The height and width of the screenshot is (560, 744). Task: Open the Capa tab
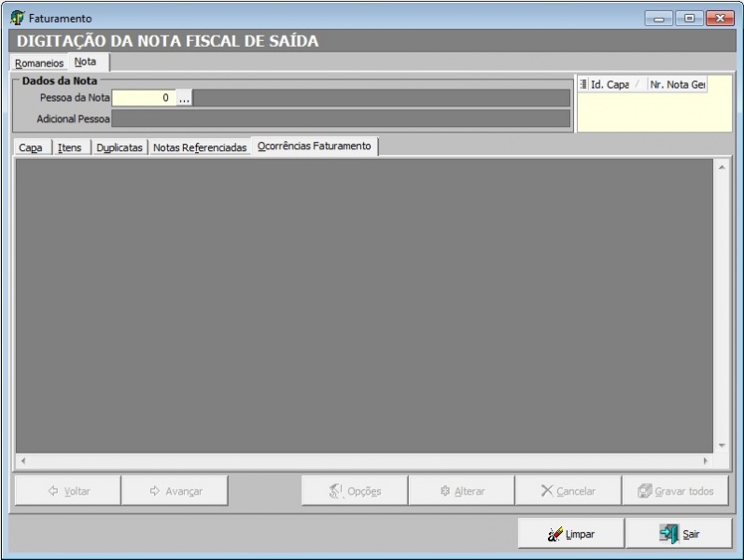(x=31, y=147)
